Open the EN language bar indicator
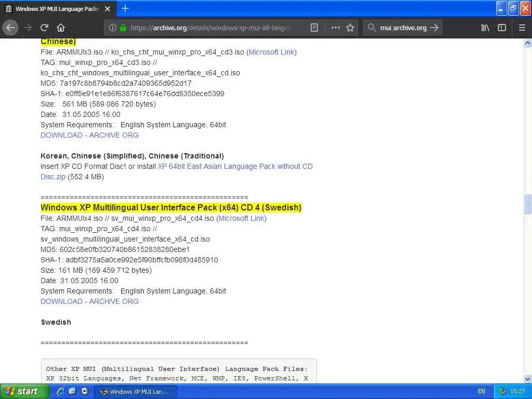The width and height of the screenshot is (532, 399). (482, 392)
